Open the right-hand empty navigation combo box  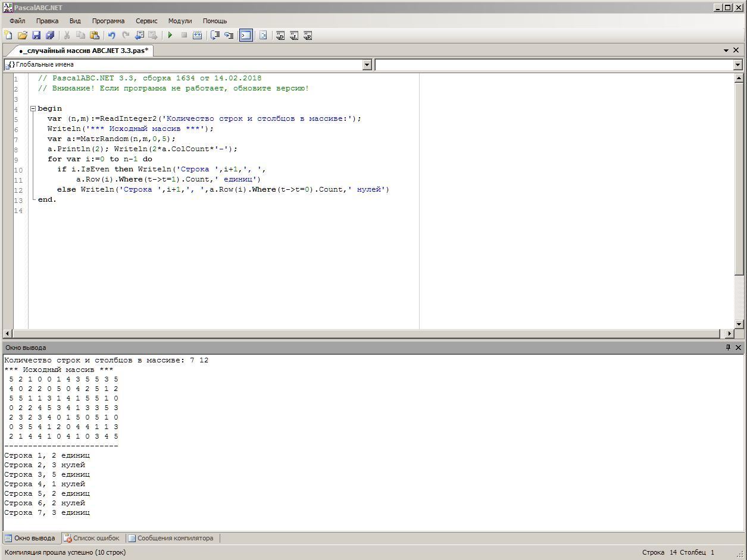737,65
